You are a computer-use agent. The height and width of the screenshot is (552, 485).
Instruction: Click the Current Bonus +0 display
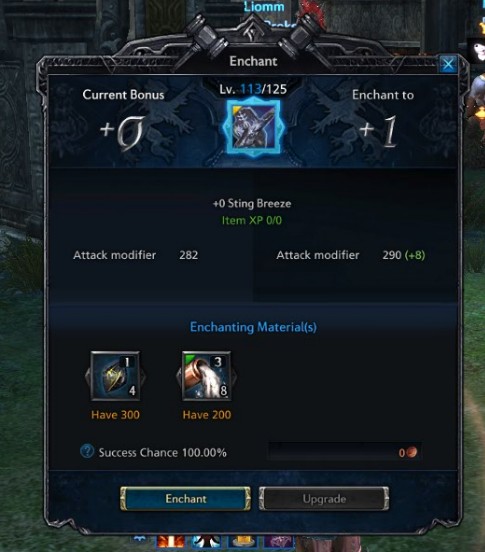click(123, 120)
